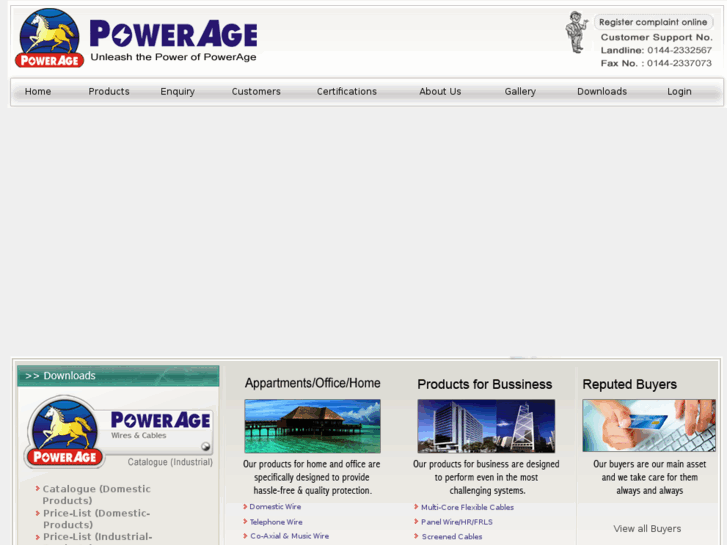
Task: Select Certifications in the navigation bar
Action: 347,91
